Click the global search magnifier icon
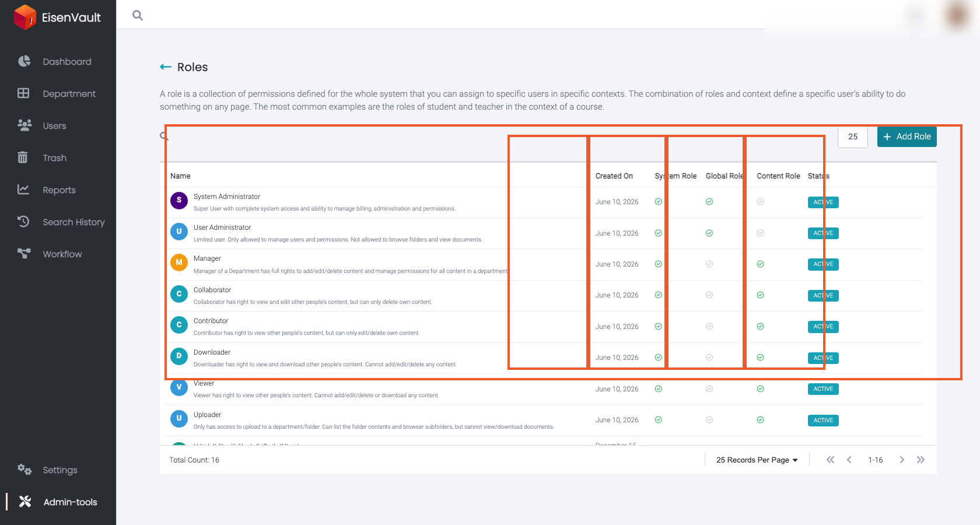Viewport: 980px width, 525px height. tap(138, 15)
